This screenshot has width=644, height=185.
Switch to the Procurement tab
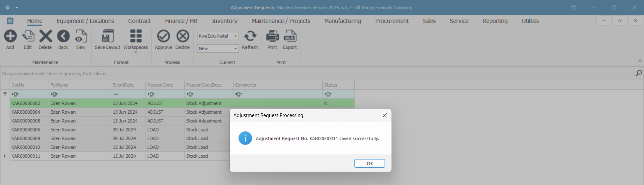392,21
